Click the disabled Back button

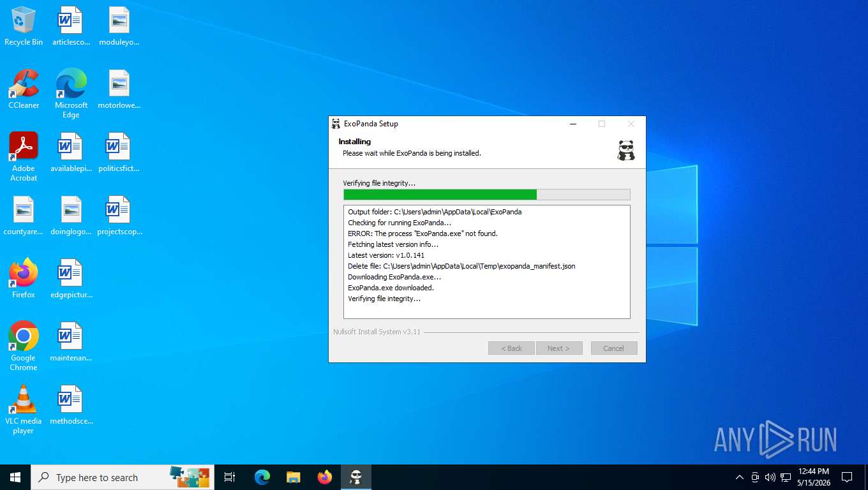pos(511,348)
